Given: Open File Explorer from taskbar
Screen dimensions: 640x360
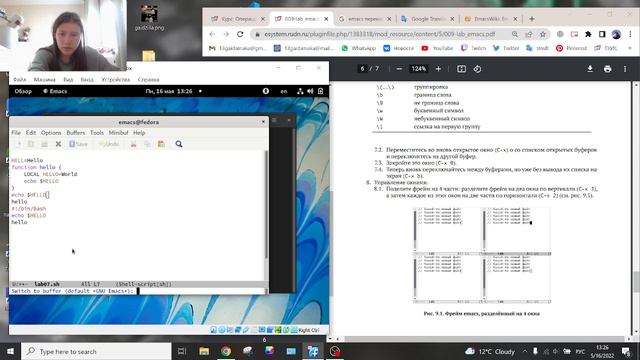Looking at the screenshot, I should (x=204, y=351).
